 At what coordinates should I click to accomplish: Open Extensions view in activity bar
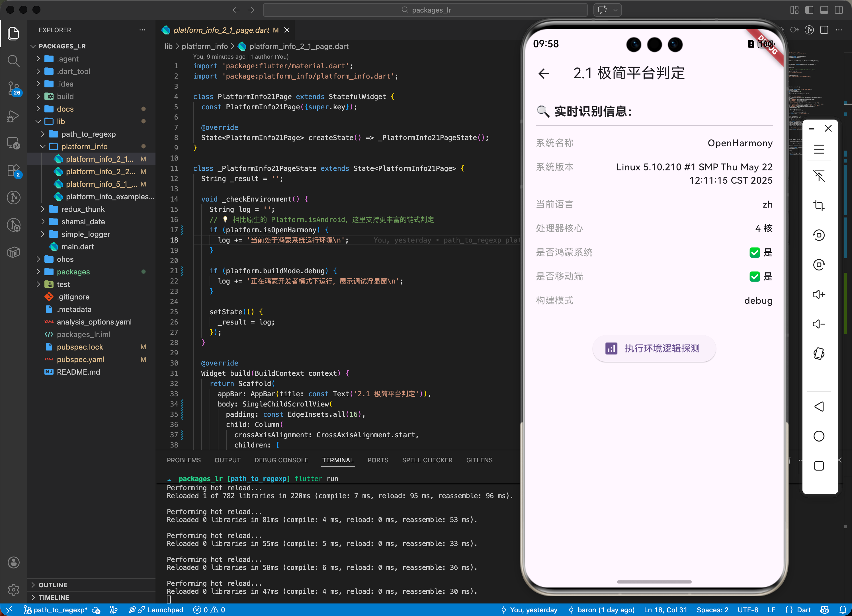13,171
